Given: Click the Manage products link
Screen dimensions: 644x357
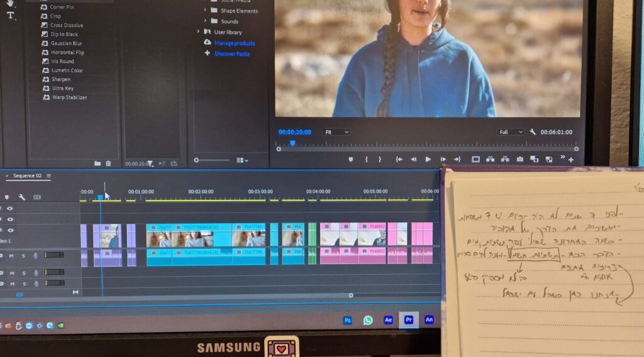Looking at the screenshot, I should [235, 43].
